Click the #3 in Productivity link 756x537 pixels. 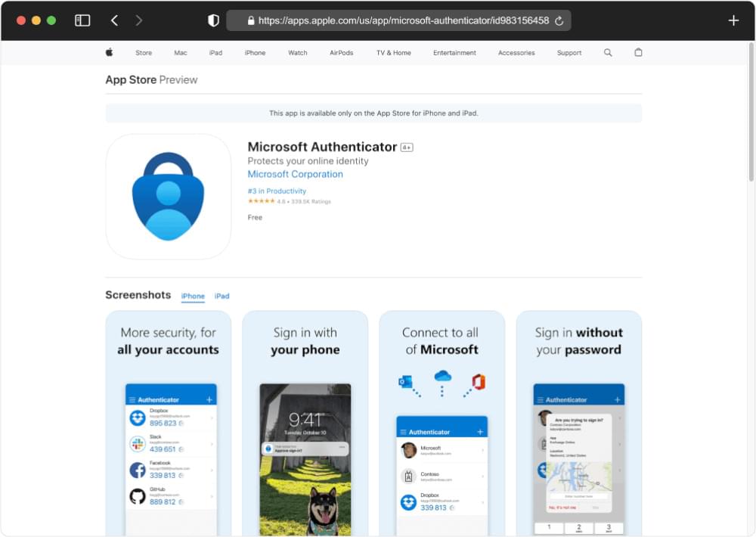(x=277, y=191)
